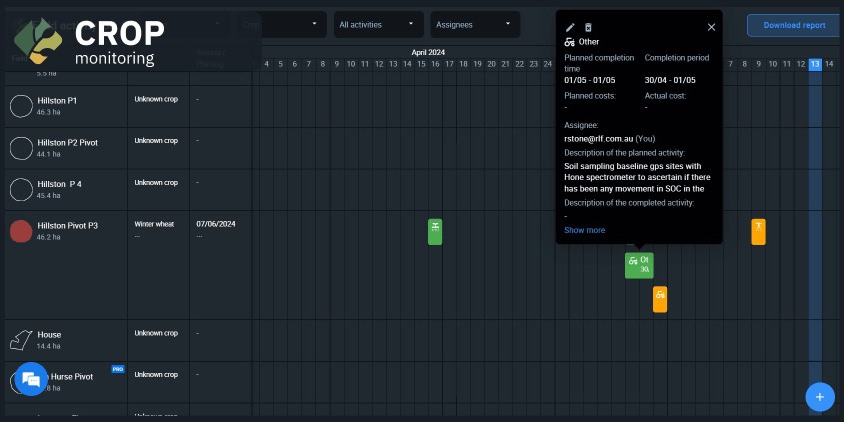Select orange activity marker on May 9

[758, 232]
